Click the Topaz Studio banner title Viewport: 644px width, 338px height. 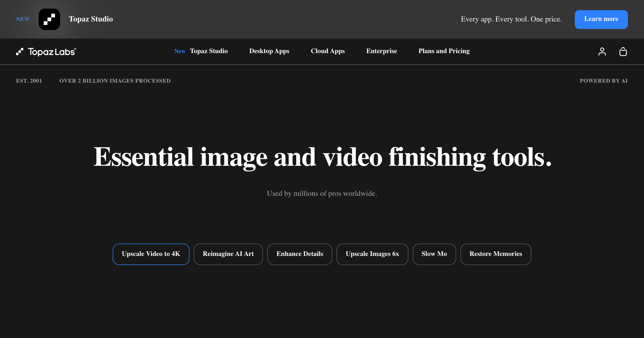click(91, 19)
